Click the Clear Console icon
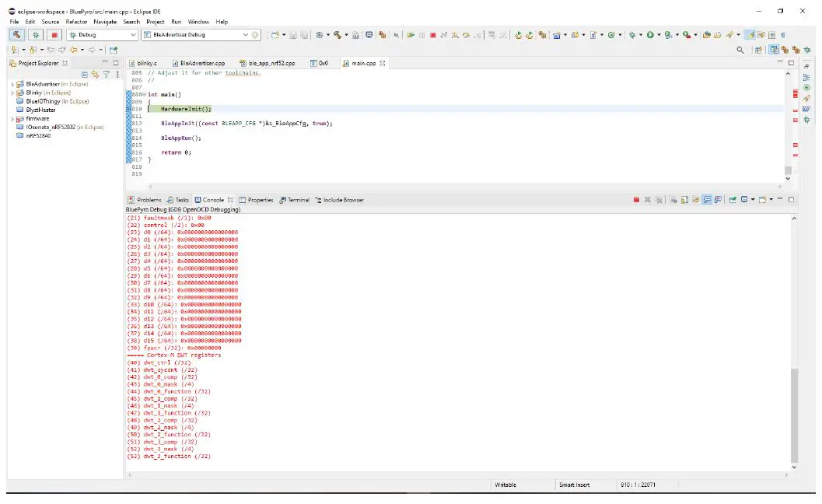The width and height of the screenshot is (822, 504). (x=673, y=200)
